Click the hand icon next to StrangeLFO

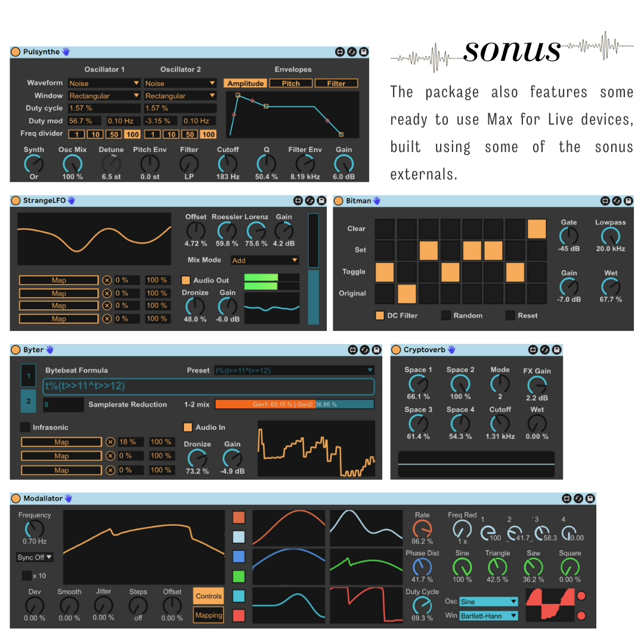click(72, 200)
